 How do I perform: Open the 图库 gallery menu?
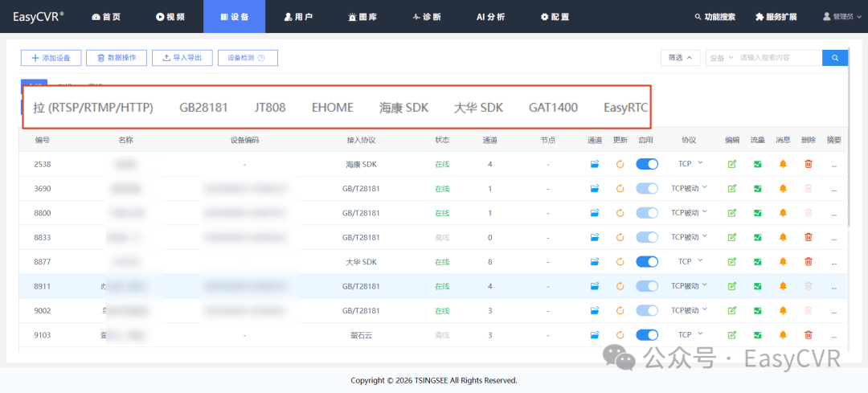point(362,17)
